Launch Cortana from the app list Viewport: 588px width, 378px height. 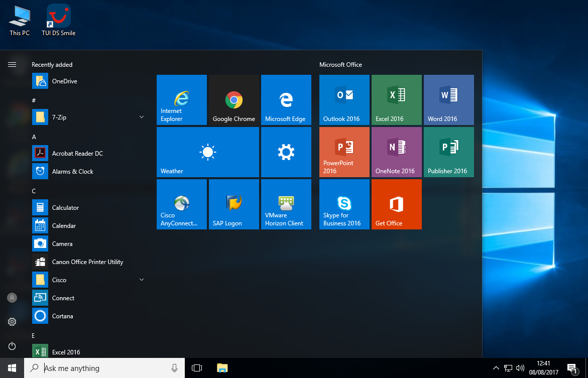(88, 316)
